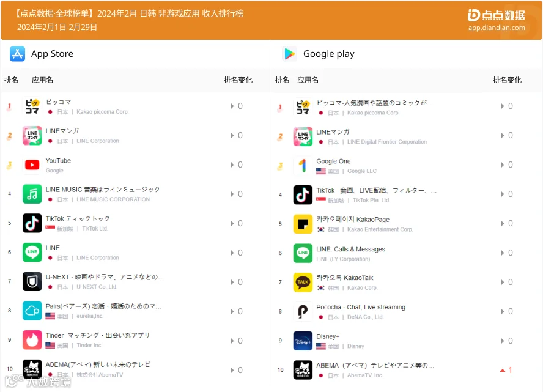Open the Google One app name link

coord(333,161)
